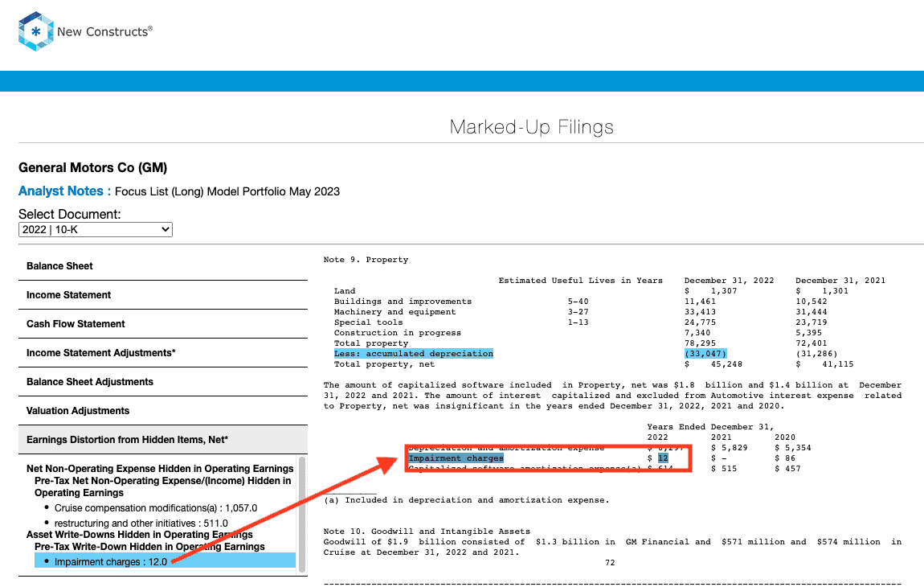
Task: Click the highlighted 12 impairment value
Action: (663, 458)
